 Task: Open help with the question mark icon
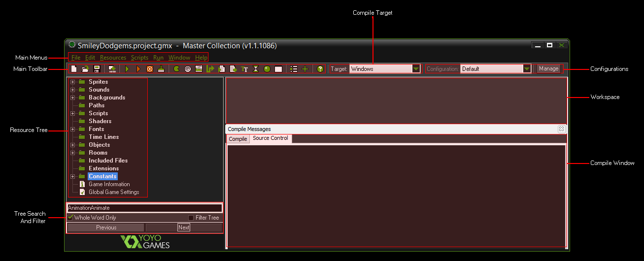[320, 69]
